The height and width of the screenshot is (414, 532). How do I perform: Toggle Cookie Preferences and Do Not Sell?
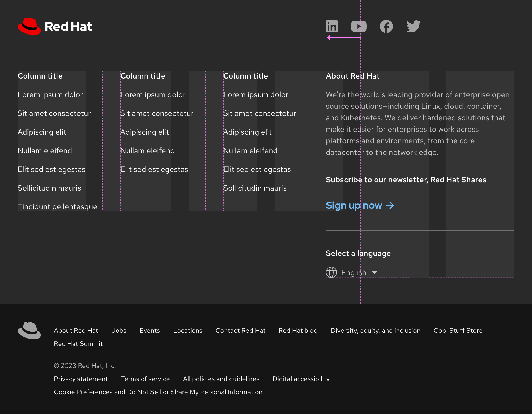pos(158,392)
